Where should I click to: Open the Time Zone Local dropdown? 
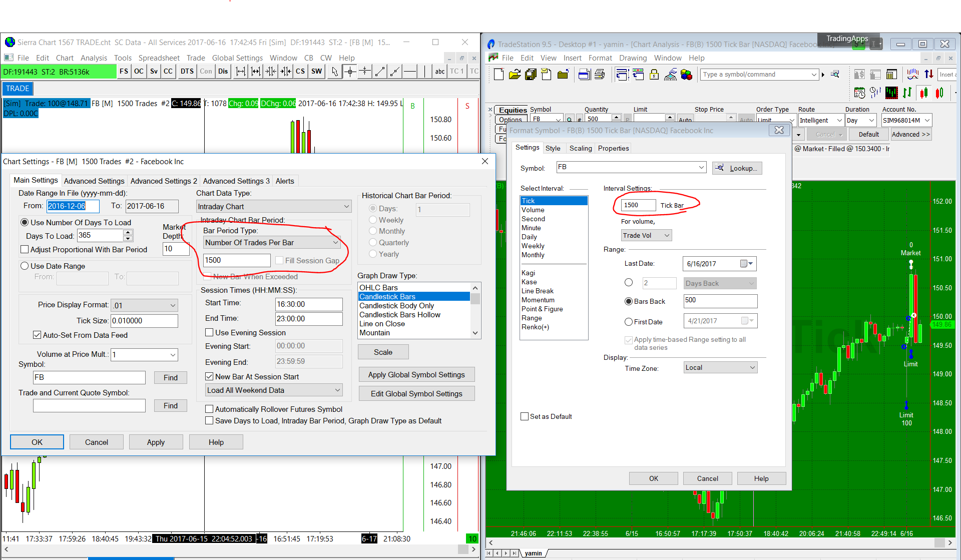click(x=720, y=367)
